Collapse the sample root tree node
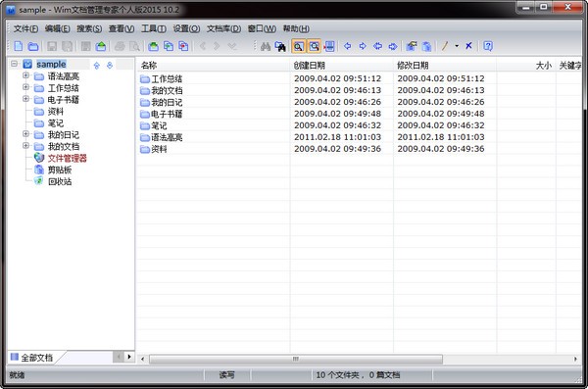 click(x=15, y=64)
